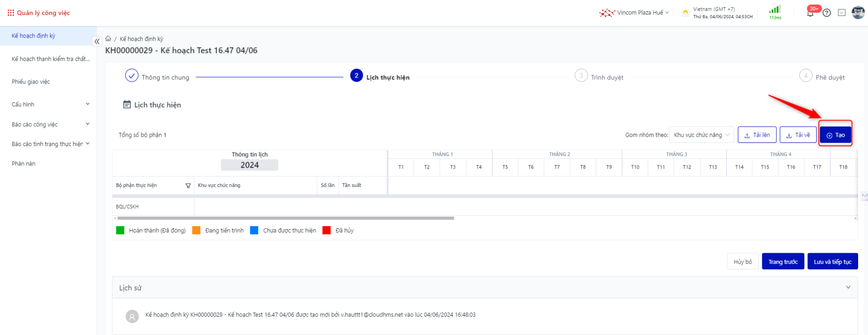The width and height of the screenshot is (868, 335).
Task: Open the help question mark icon
Action: pos(827,13)
